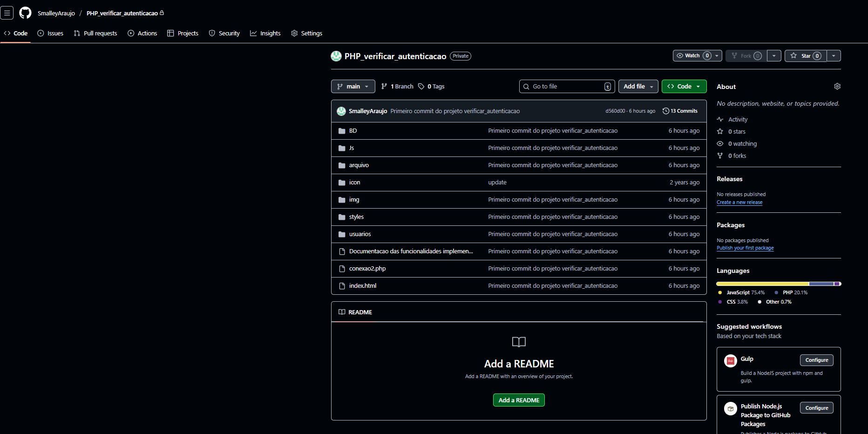Select the README tab in file viewer
This screenshot has height=434, width=868.
click(355, 312)
